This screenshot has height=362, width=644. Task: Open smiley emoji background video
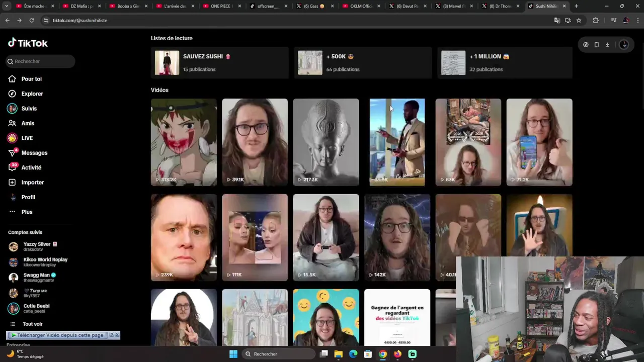click(x=326, y=317)
